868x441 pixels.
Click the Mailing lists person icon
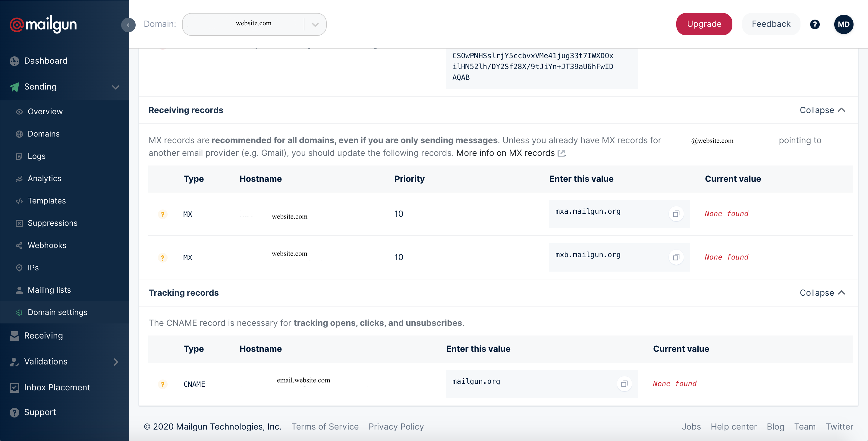tap(19, 290)
